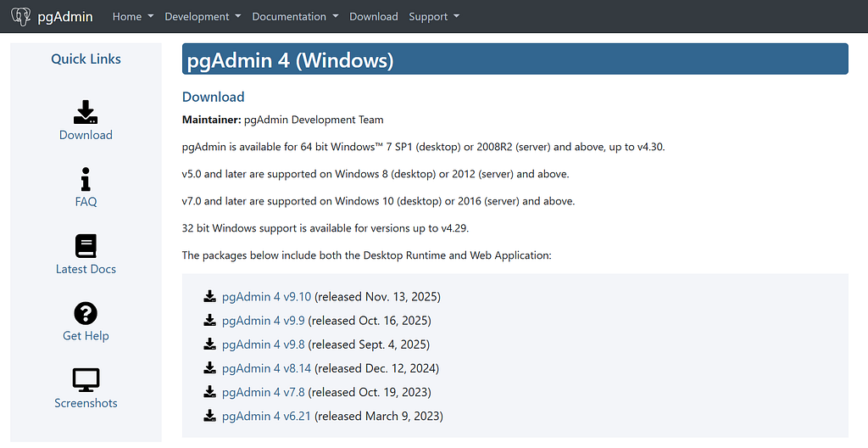Click the 'pgAdmin 4 (Windows)' page heading
868x448 pixels.
290,60
